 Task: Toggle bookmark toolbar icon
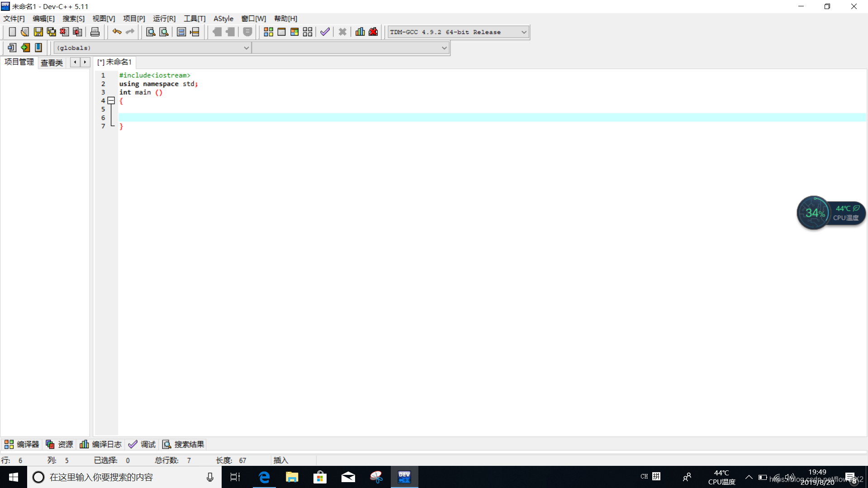247,32
